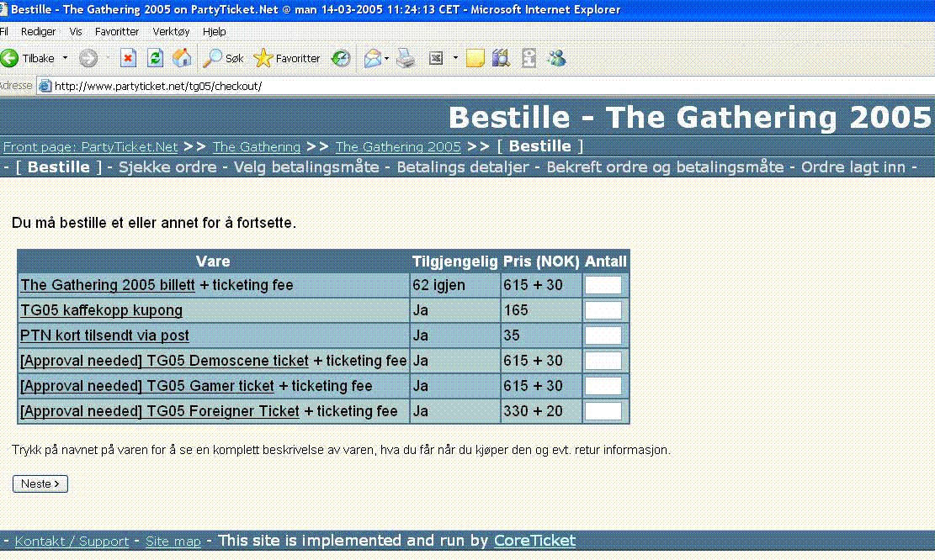
Task: Open TG05 Gamer ticket link
Action: click(x=147, y=386)
